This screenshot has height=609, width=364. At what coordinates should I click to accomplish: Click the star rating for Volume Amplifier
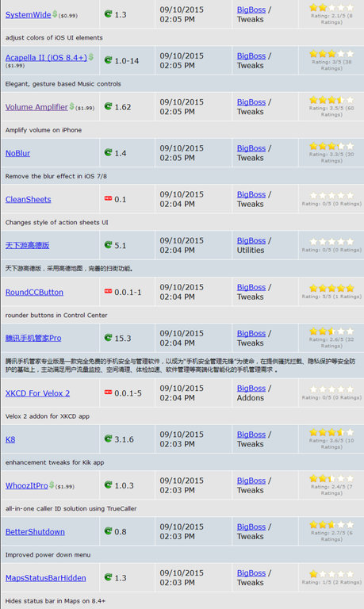click(x=331, y=100)
